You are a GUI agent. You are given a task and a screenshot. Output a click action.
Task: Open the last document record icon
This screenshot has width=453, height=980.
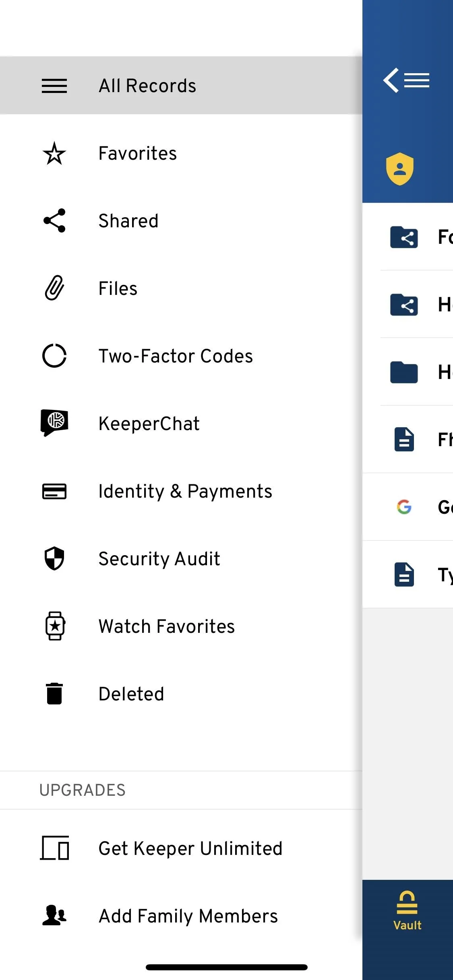pyautogui.click(x=404, y=574)
